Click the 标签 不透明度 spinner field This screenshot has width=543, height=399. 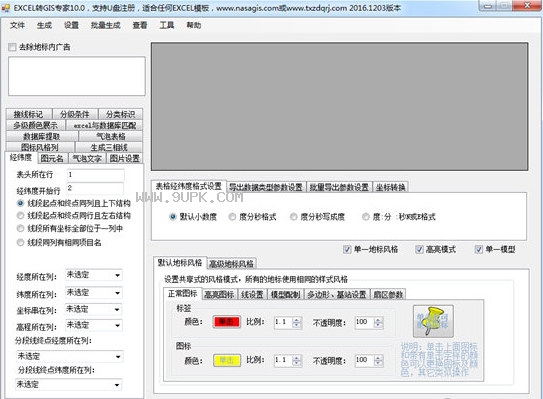[x=368, y=322]
